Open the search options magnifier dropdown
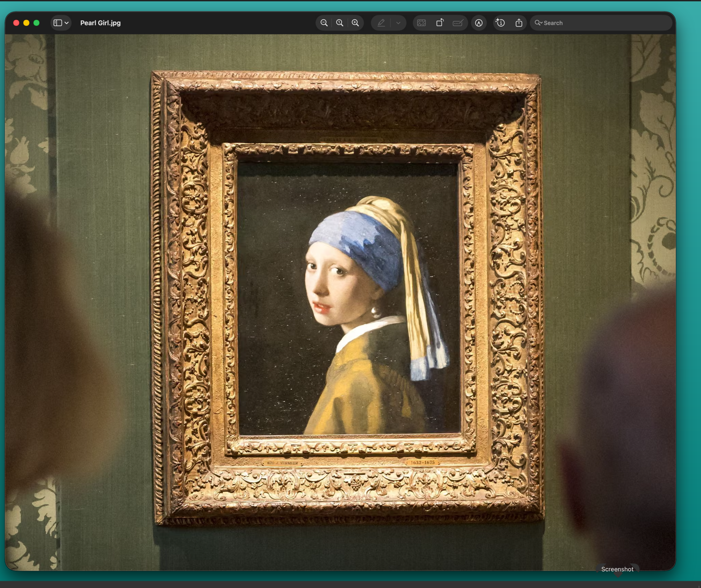 pyautogui.click(x=538, y=23)
